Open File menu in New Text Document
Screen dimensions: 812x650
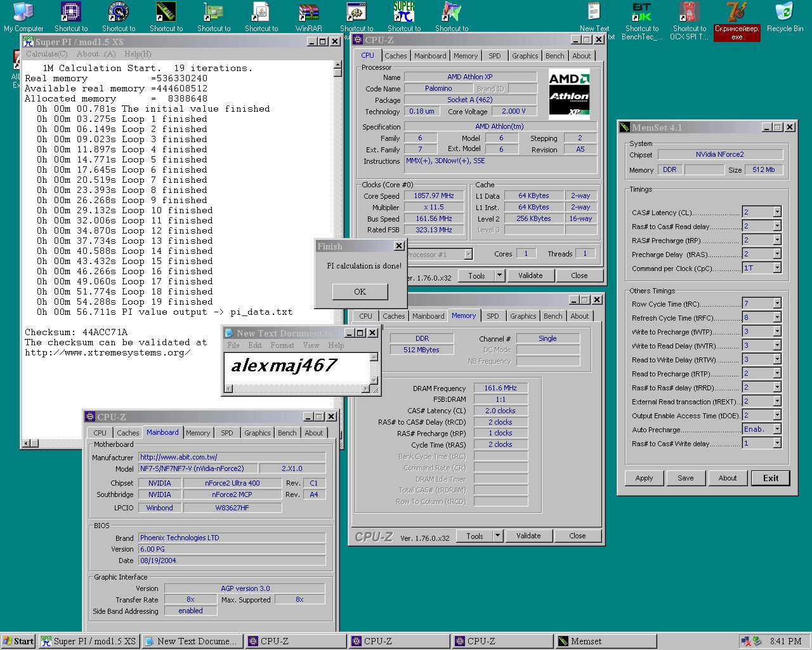(233, 345)
